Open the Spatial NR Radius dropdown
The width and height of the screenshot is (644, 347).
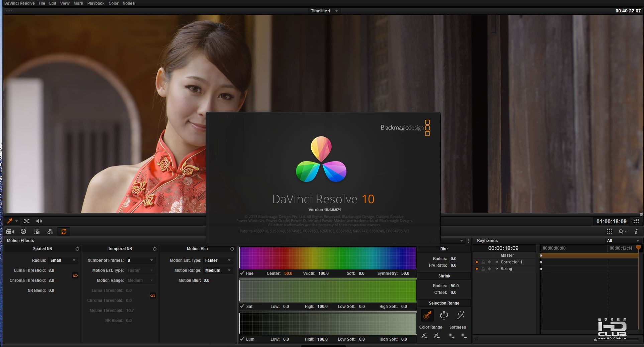tap(63, 260)
